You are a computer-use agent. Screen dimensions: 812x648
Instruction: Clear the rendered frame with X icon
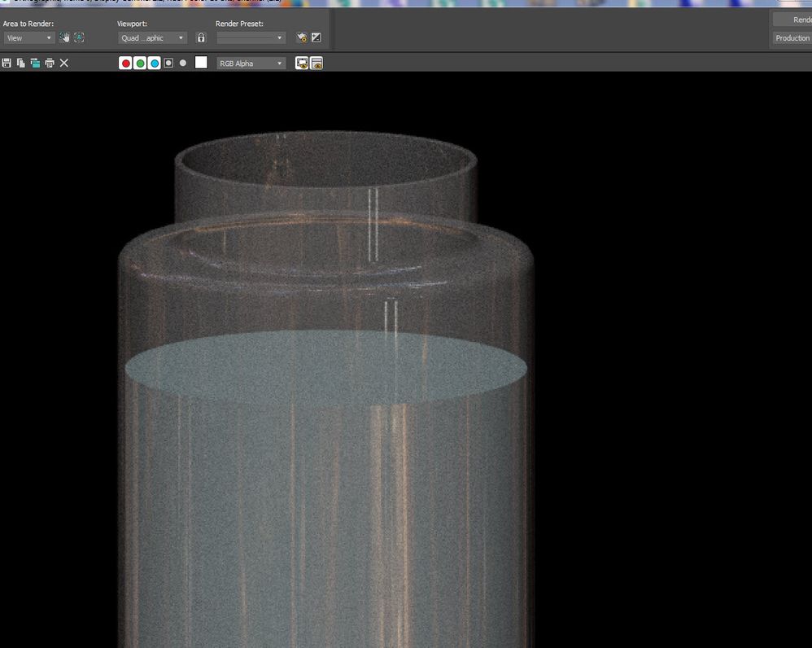[x=64, y=63]
